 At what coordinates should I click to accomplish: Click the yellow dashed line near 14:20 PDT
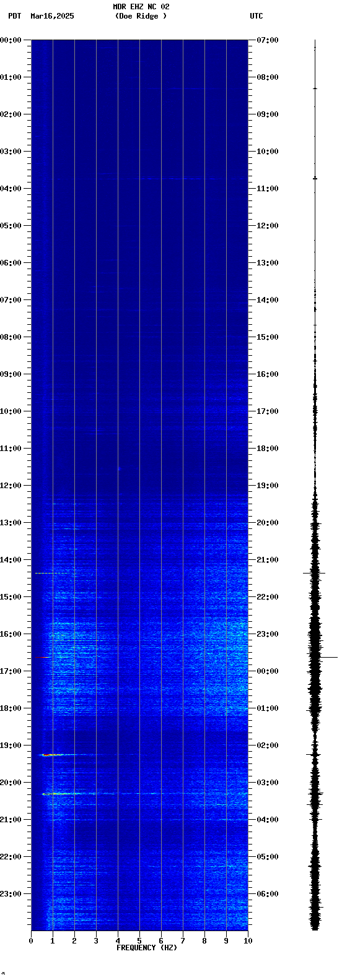click(52, 573)
